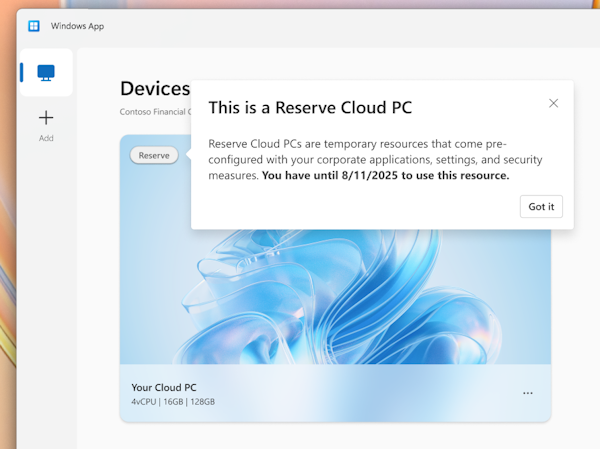Screen dimensions: 600x449
Task: Click the Devices page heading
Action: click(154, 89)
